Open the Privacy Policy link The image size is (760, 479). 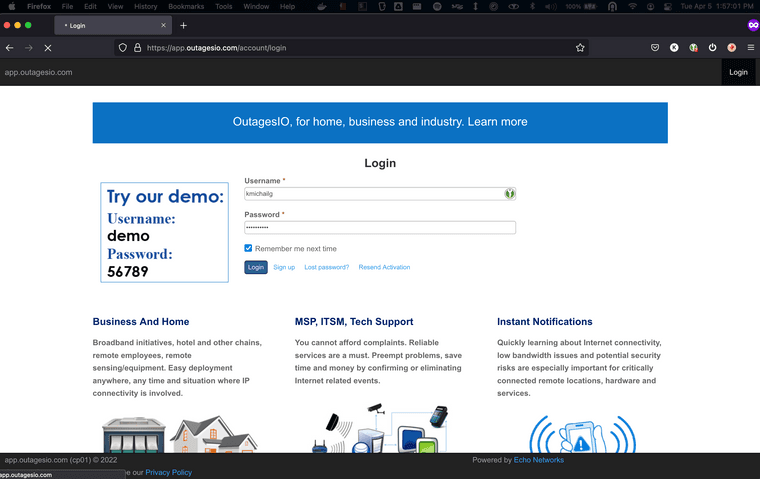[x=169, y=472]
